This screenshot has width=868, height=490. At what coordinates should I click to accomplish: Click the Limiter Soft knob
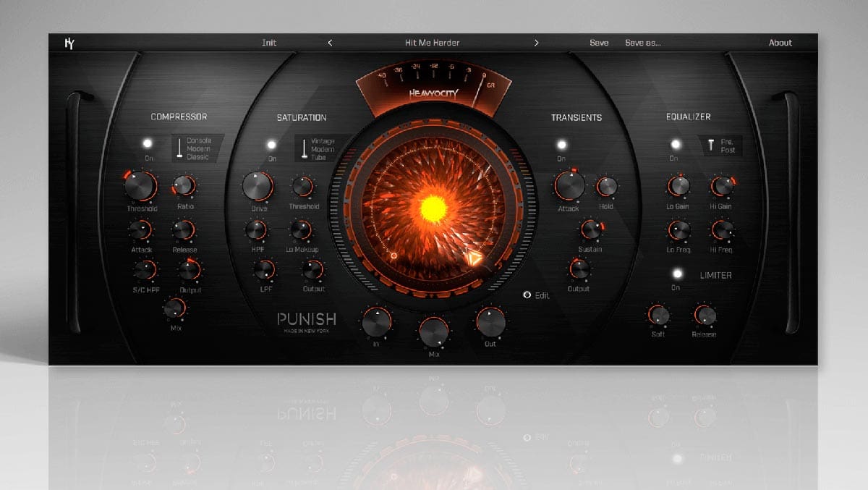[658, 315]
